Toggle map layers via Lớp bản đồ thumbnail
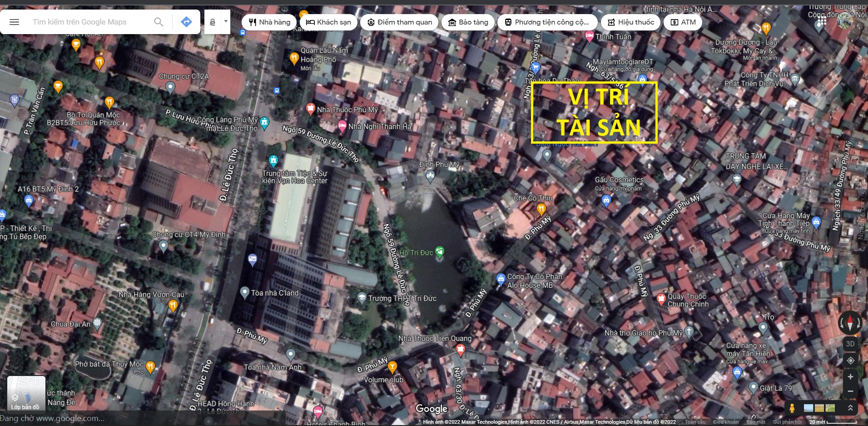The width and height of the screenshot is (868, 426). pyautogui.click(x=26, y=393)
